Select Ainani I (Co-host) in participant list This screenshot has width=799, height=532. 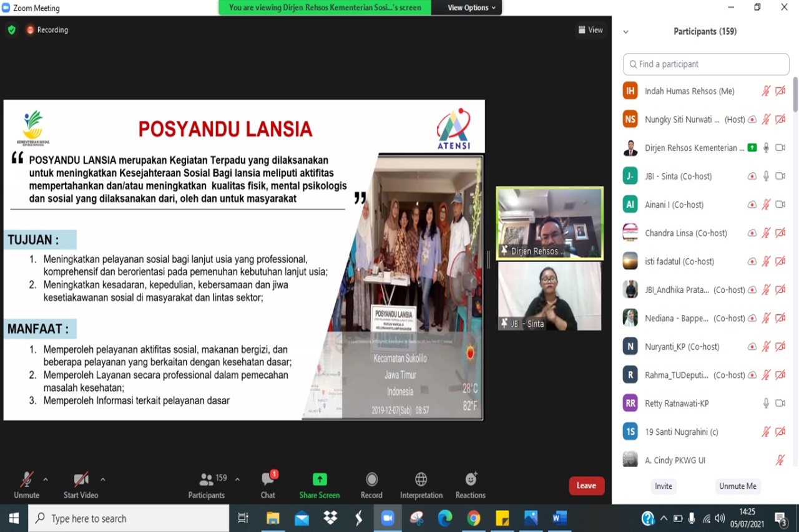pyautogui.click(x=704, y=205)
